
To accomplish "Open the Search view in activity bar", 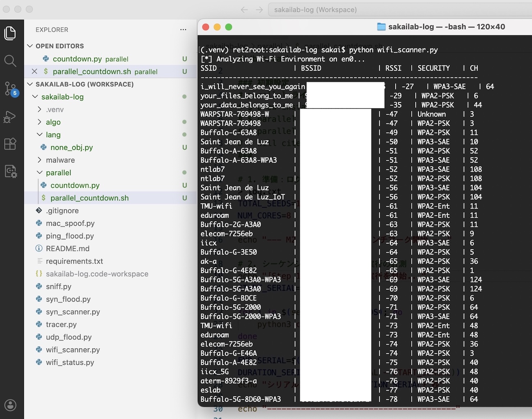I will [10, 61].
